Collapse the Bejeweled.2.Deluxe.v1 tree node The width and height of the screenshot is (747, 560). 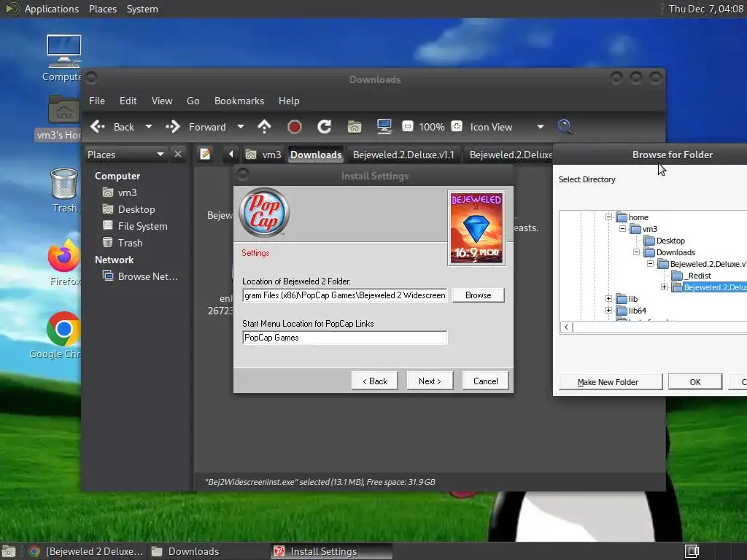click(x=650, y=264)
